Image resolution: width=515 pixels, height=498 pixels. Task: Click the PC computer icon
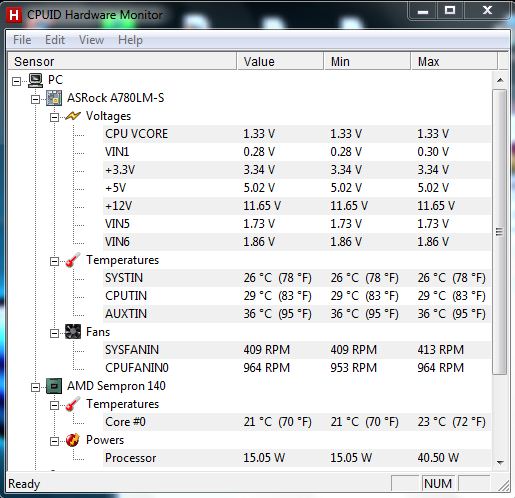click(35, 80)
